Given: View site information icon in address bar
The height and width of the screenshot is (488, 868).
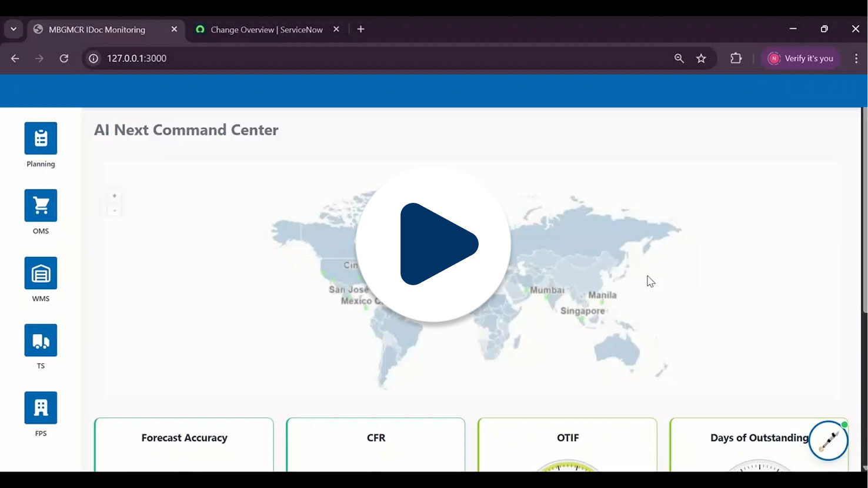Looking at the screenshot, I should click(x=94, y=58).
